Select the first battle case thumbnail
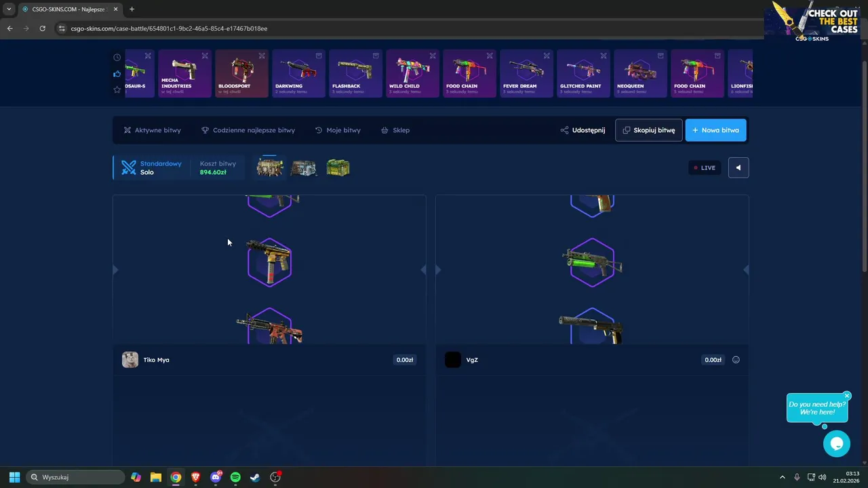 click(270, 167)
